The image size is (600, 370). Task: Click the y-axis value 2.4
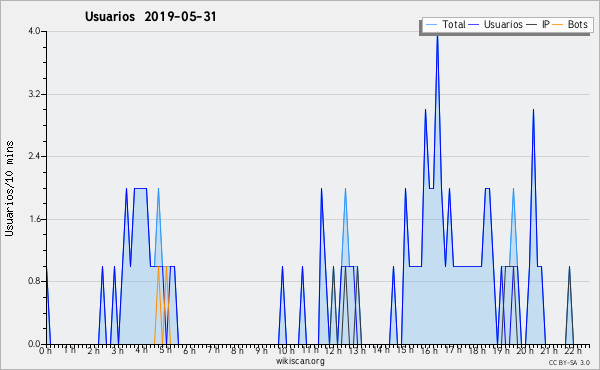pos(34,156)
